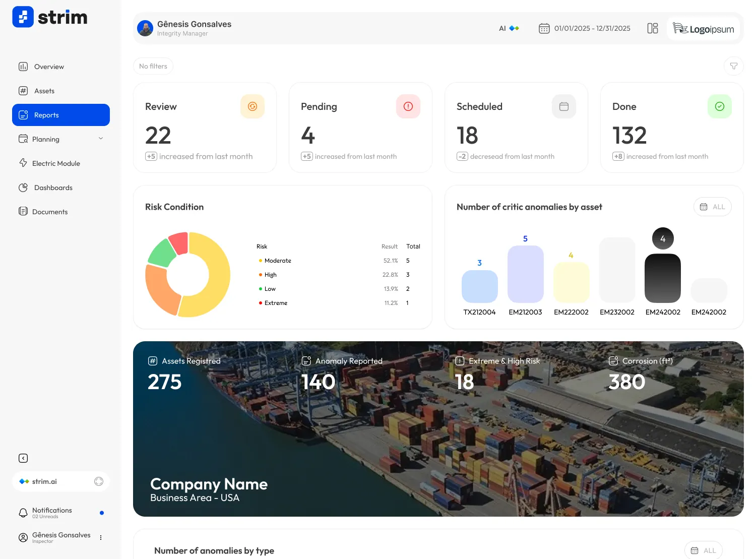Click the Scheduled card calendar icon
756x559 pixels.
click(564, 106)
